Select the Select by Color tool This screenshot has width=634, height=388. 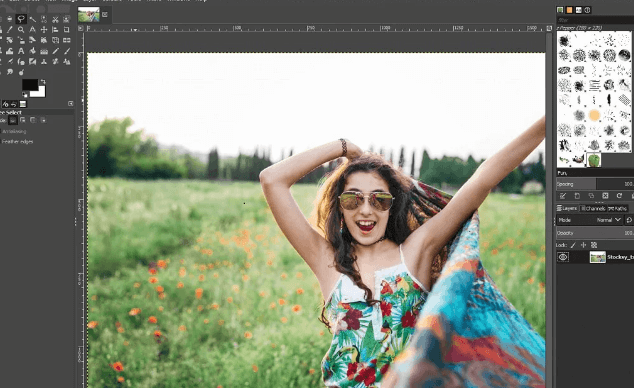pyautogui.click(x=44, y=19)
